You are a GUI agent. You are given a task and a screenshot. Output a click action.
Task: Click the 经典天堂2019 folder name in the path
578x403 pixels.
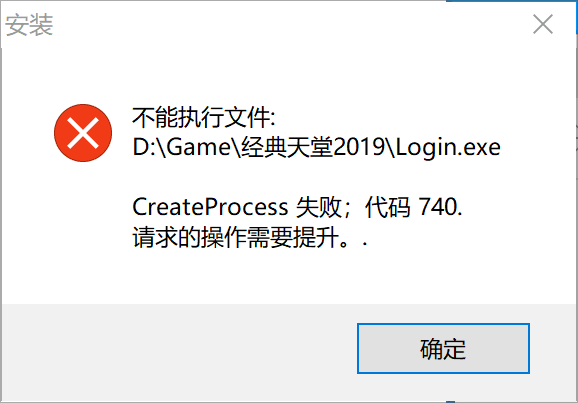(313, 147)
